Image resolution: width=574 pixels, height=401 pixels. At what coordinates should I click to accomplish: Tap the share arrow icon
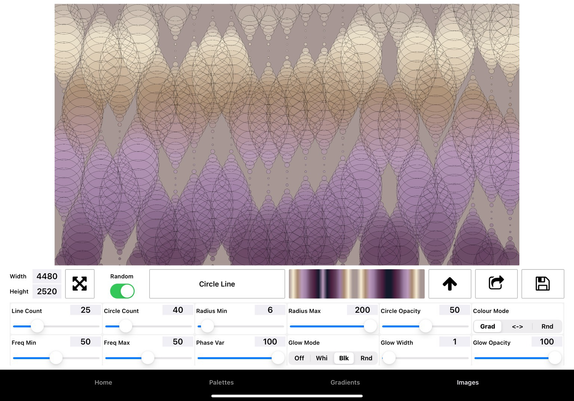tap(496, 284)
